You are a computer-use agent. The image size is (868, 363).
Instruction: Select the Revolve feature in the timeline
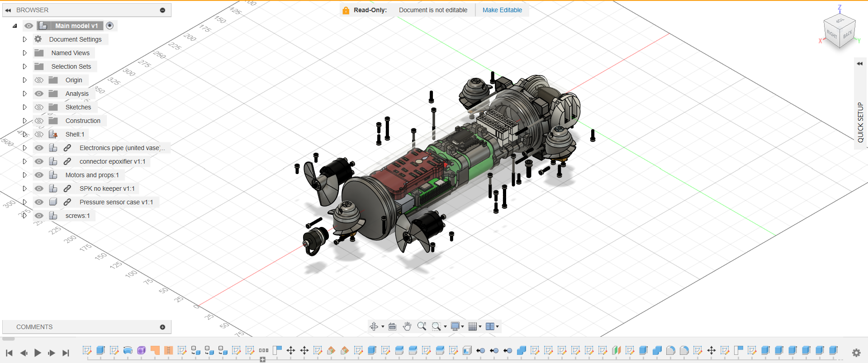click(128, 350)
